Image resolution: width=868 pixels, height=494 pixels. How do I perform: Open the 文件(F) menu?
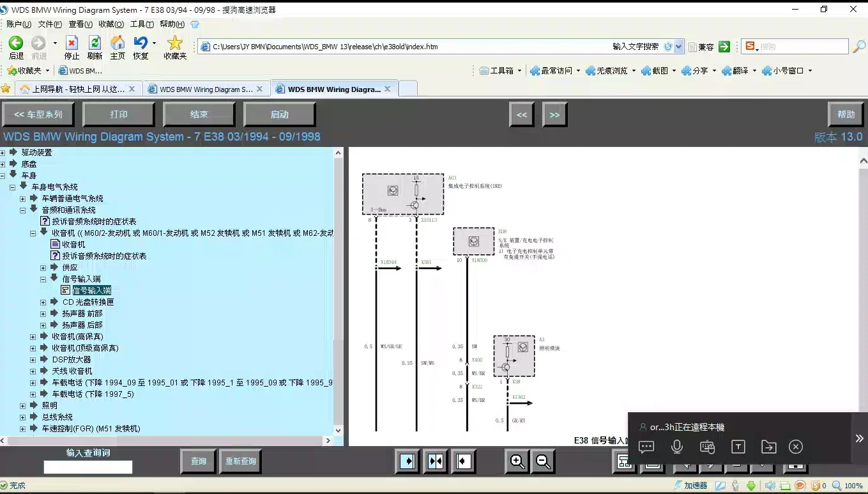coord(50,24)
